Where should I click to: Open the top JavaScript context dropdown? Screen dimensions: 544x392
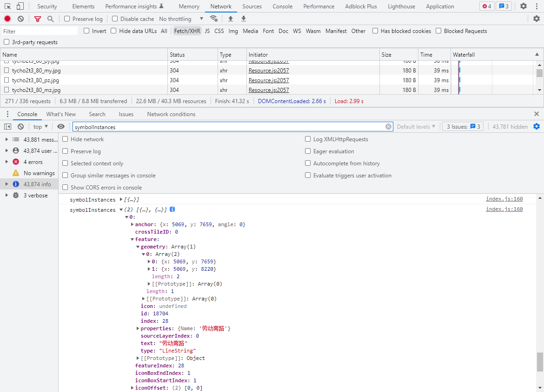click(x=40, y=126)
